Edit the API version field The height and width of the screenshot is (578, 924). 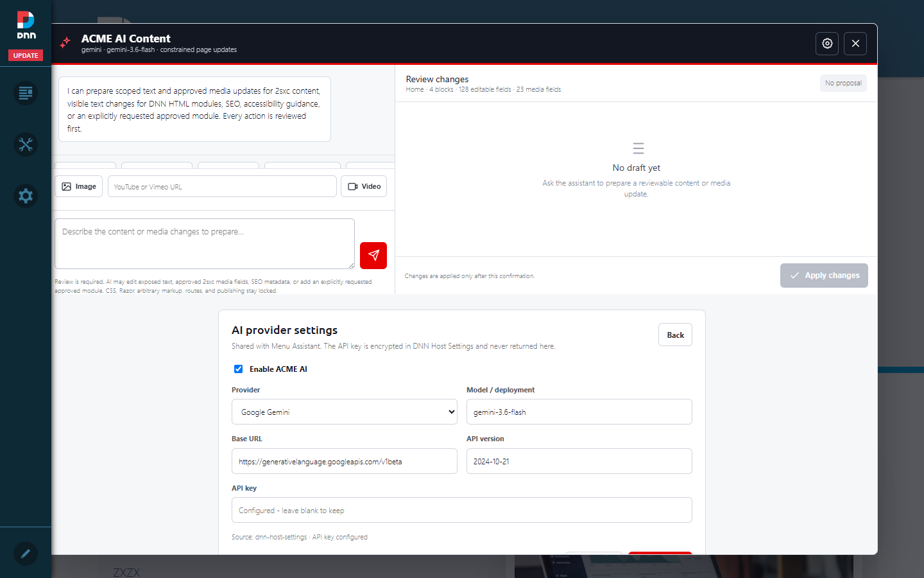(x=579, y=461)
